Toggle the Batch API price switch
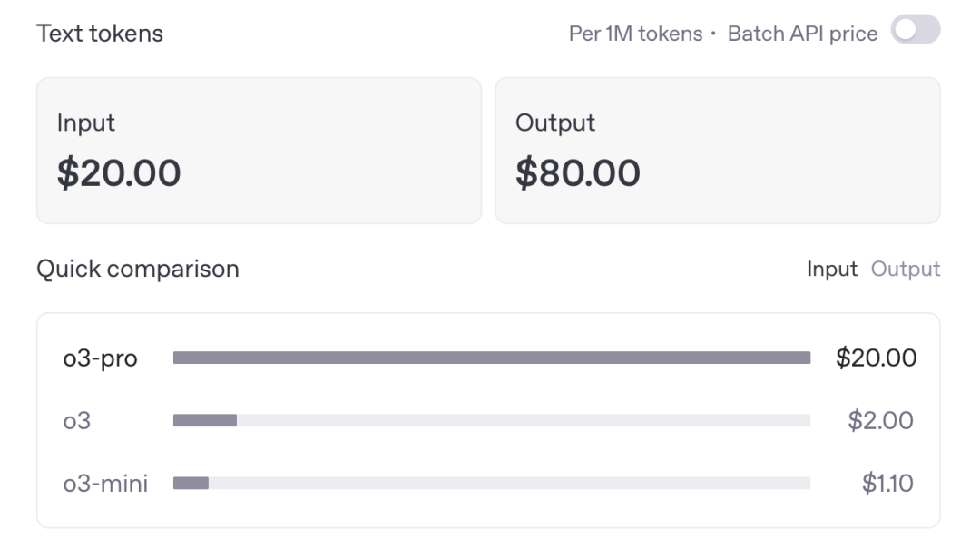980x549 pixels. (915, 32)
